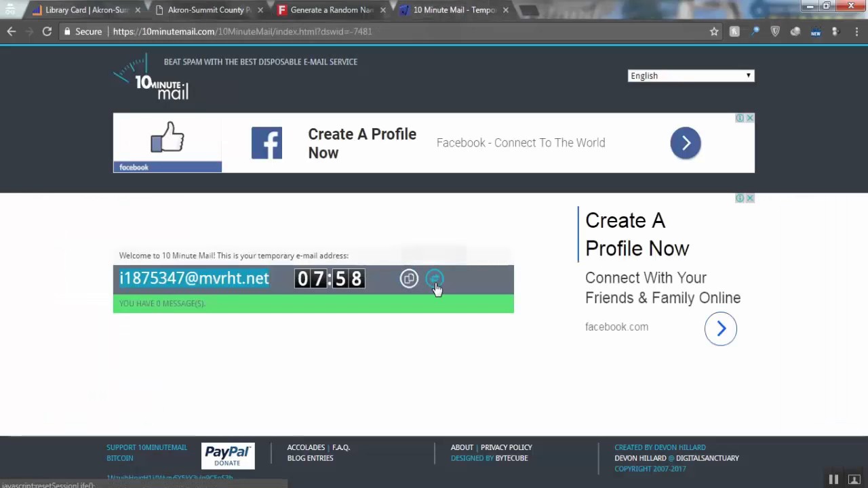Close the Generate a Random Name tab
The height and width of the screenshot is (488, 868).
[383, 10]
